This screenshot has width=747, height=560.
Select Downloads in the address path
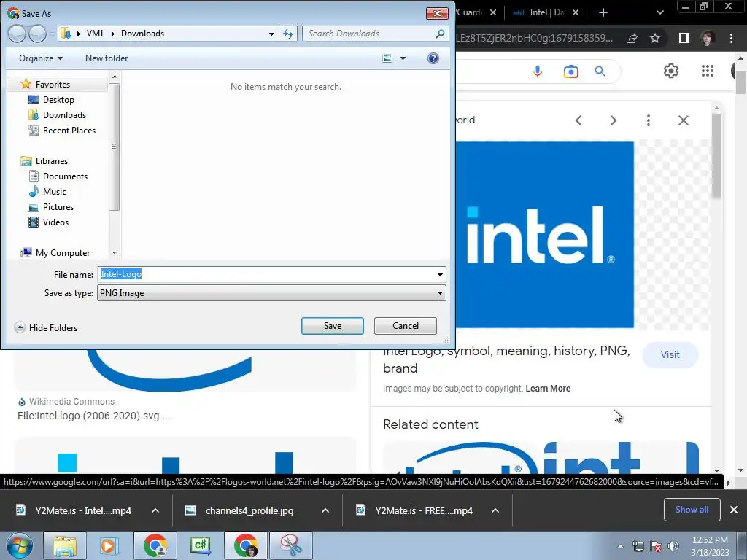click(x=142, y=34)
